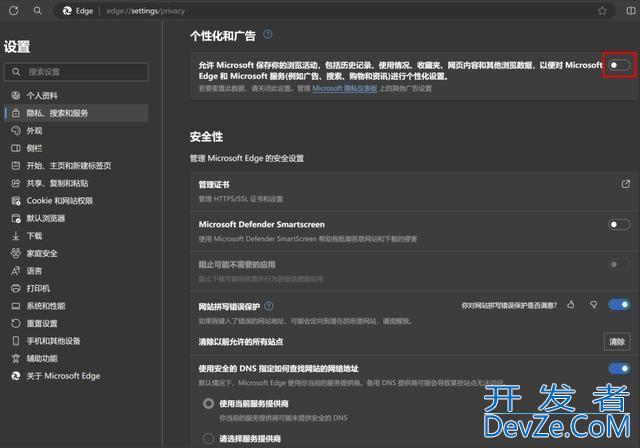
Task: Open 家庭安全 settings page
Action: 76,253
